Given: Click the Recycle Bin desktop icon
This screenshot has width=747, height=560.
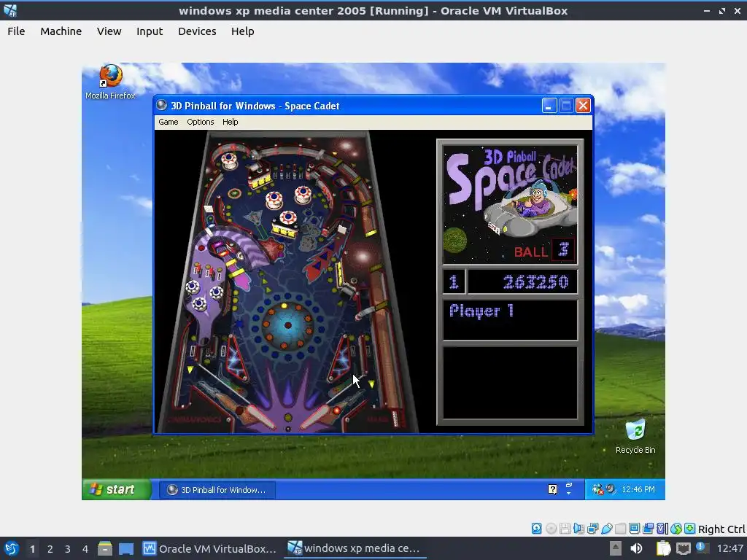Looking at the screenshot, I should tap(635, 436).
